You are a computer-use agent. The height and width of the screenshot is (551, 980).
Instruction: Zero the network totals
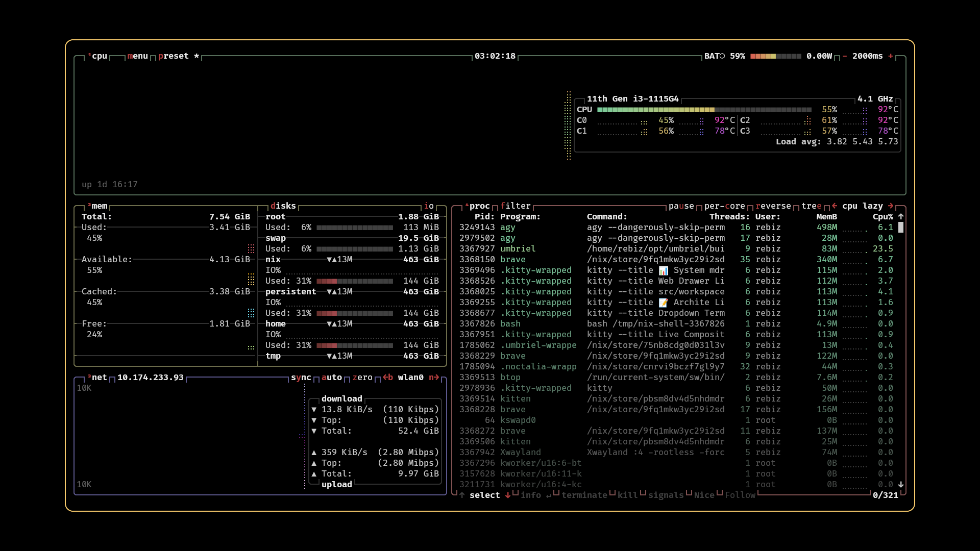click(362, 378)
